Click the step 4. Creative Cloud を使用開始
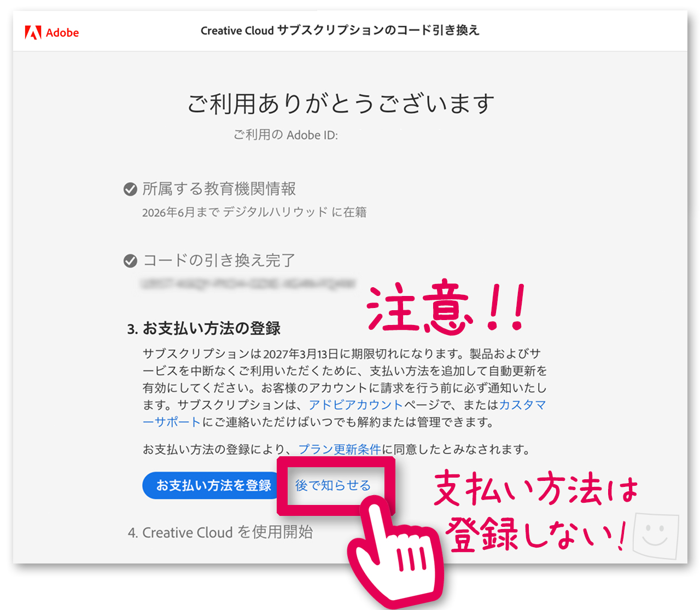Screen dimensions: 700x610 point(220,532)
